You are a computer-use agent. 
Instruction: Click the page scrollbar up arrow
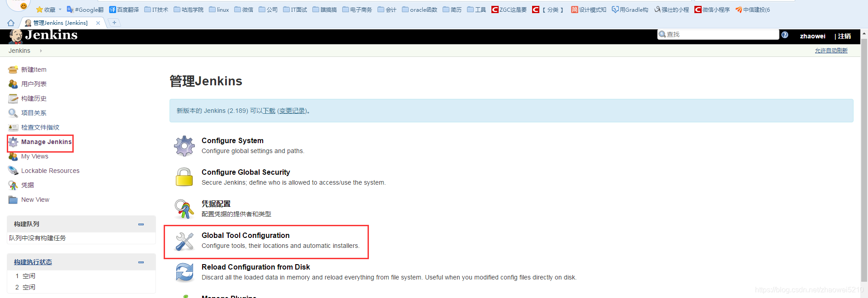[864, 33]
